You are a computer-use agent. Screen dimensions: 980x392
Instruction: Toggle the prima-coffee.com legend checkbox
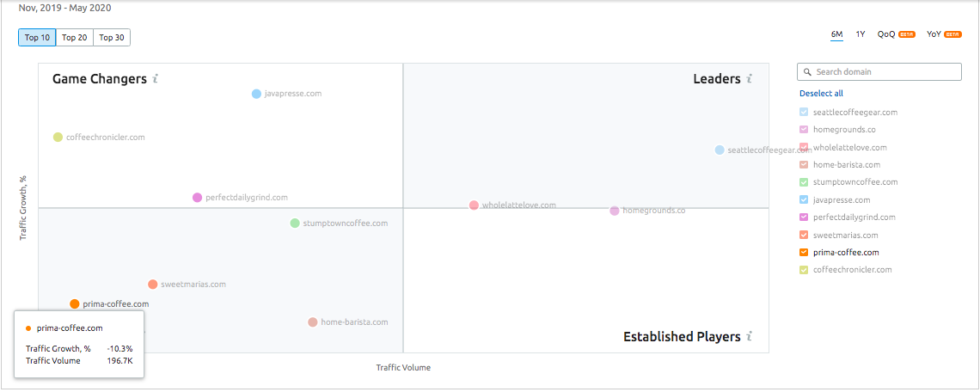804,253
